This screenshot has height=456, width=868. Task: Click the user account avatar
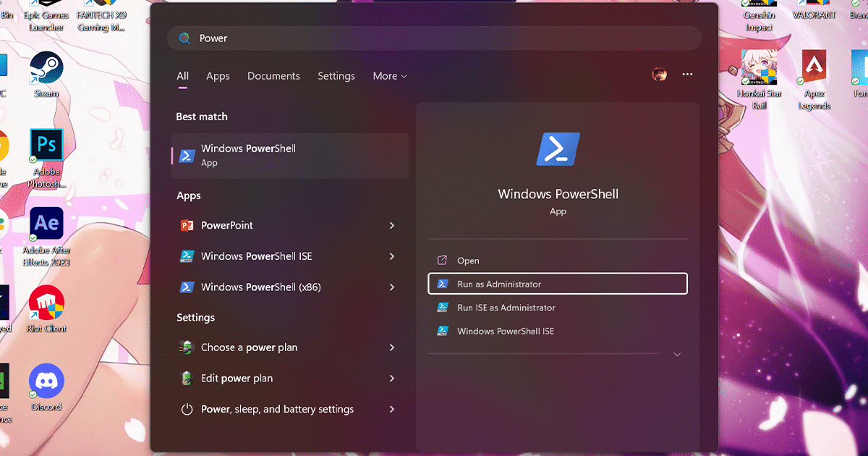click(659, 74)
